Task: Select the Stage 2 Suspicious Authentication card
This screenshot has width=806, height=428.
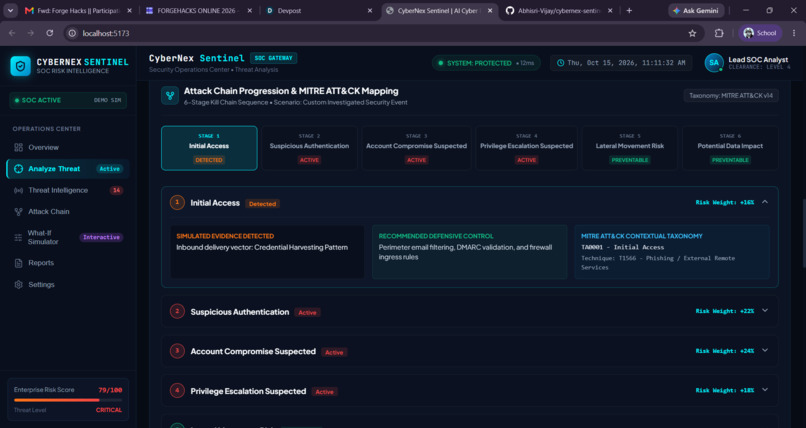Action: click(x=309, y=148)
